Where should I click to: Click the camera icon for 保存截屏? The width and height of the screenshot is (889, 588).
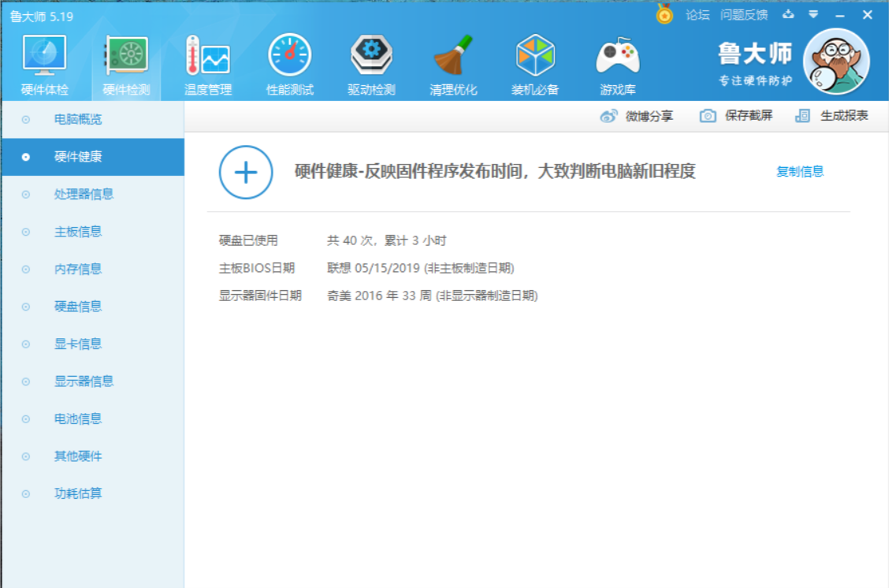point(708,116)
